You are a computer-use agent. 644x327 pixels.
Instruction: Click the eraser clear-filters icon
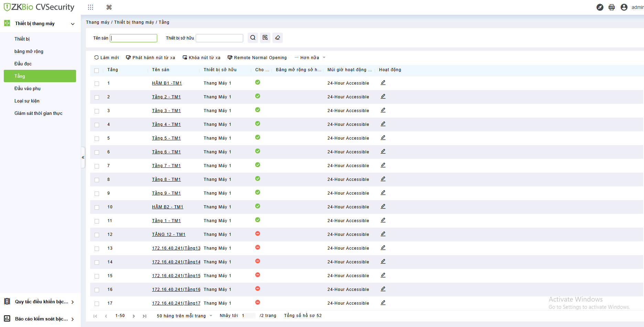tap(278, 38)
